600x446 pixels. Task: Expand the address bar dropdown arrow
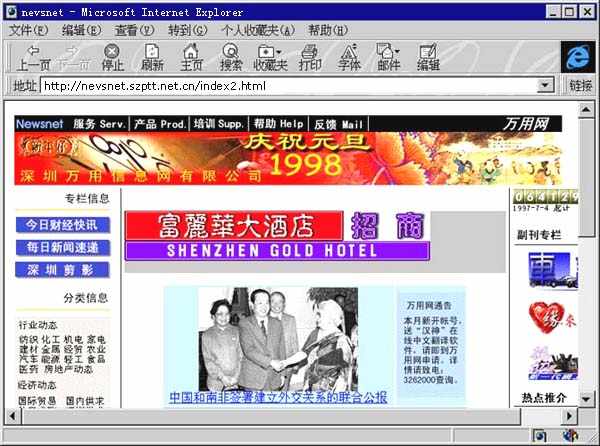[545, 86]
